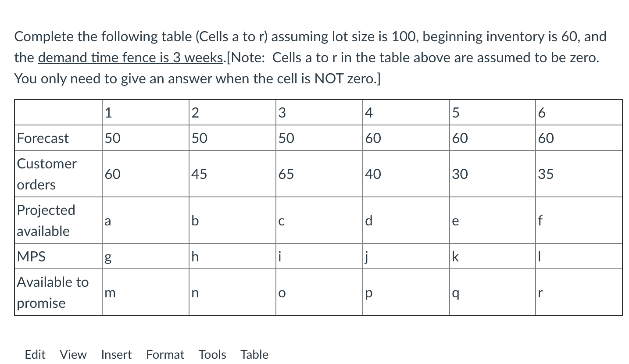Open the Table menu

coord(254,354)
